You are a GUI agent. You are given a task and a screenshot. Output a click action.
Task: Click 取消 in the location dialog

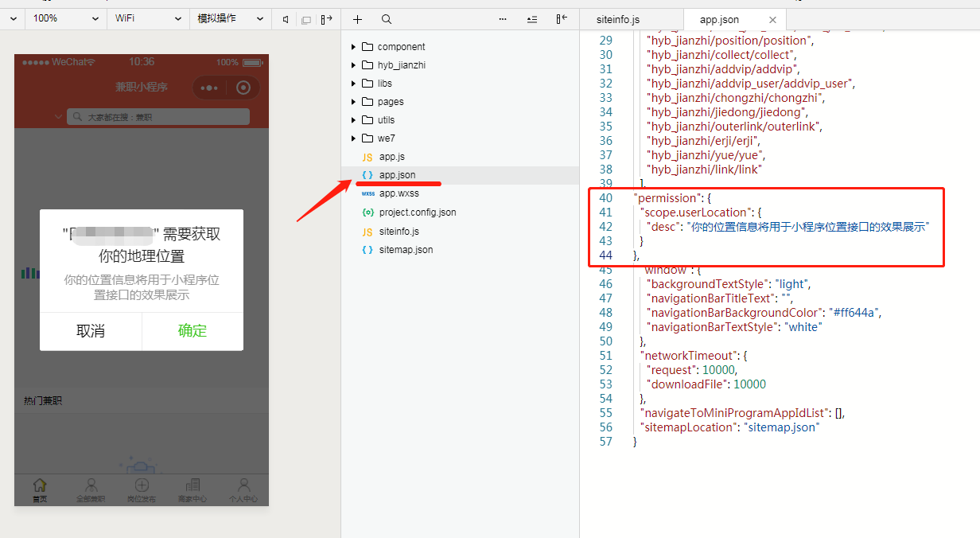(91, 331)
